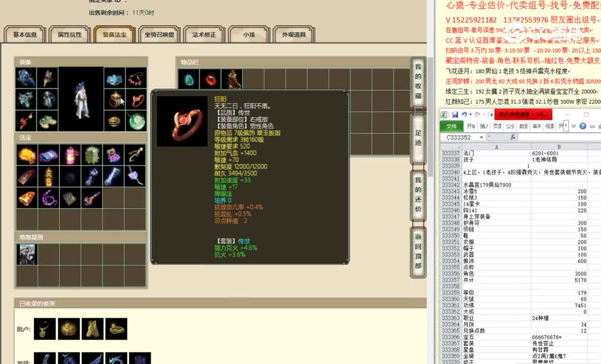Click the Excel Save icon on the Quick Access Toolbar
601x364 pixels.
pyautogui.click(x=455, y=115)
